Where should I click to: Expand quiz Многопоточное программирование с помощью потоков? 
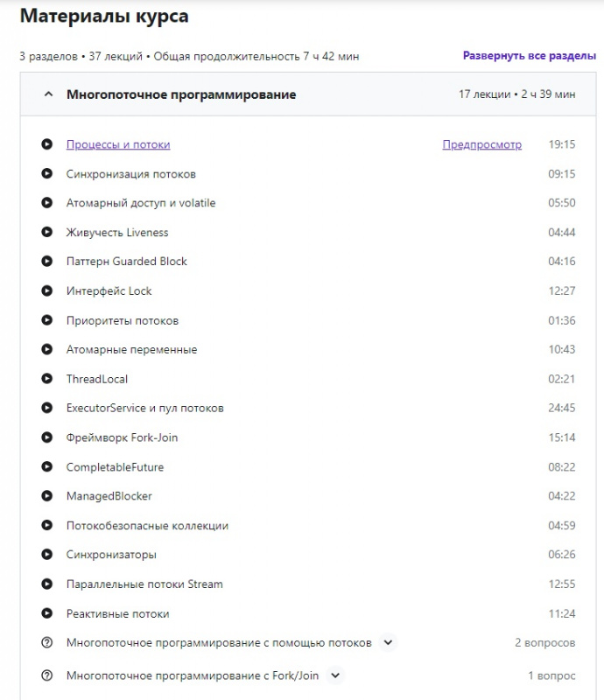389,643
